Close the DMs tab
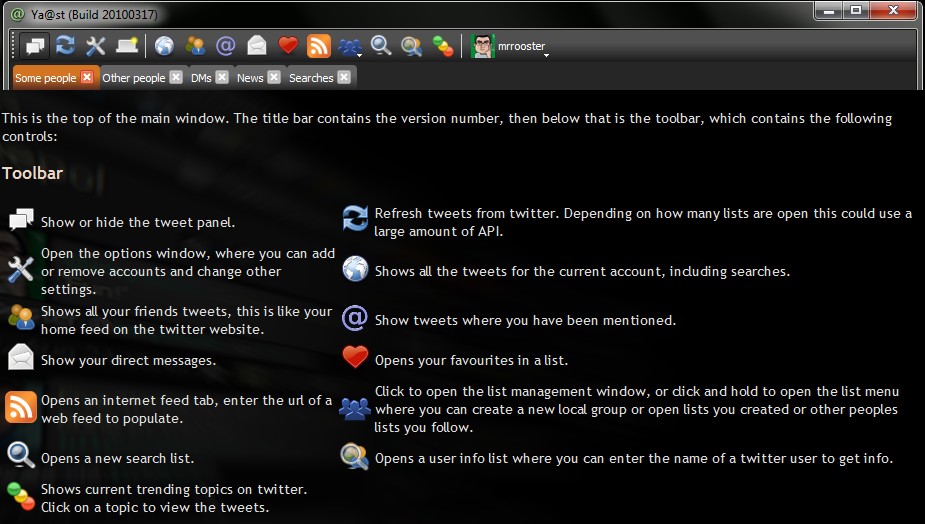925x524 pixels. (222, 77)
